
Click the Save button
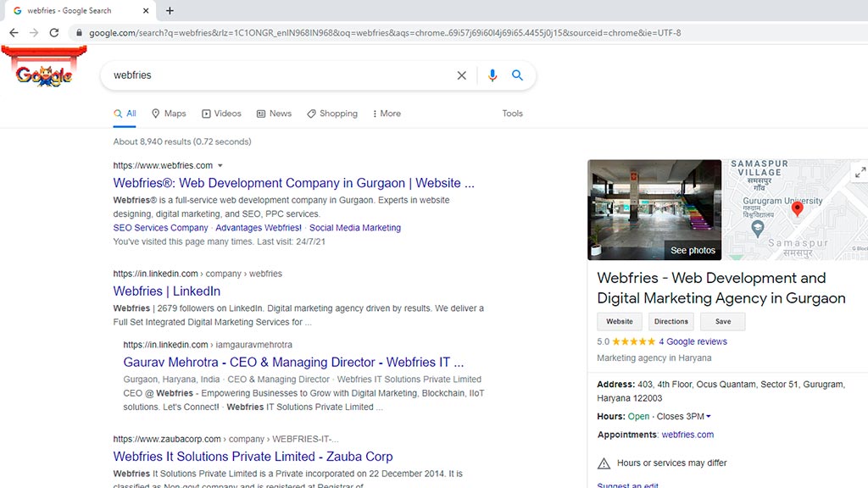(723, 321)
